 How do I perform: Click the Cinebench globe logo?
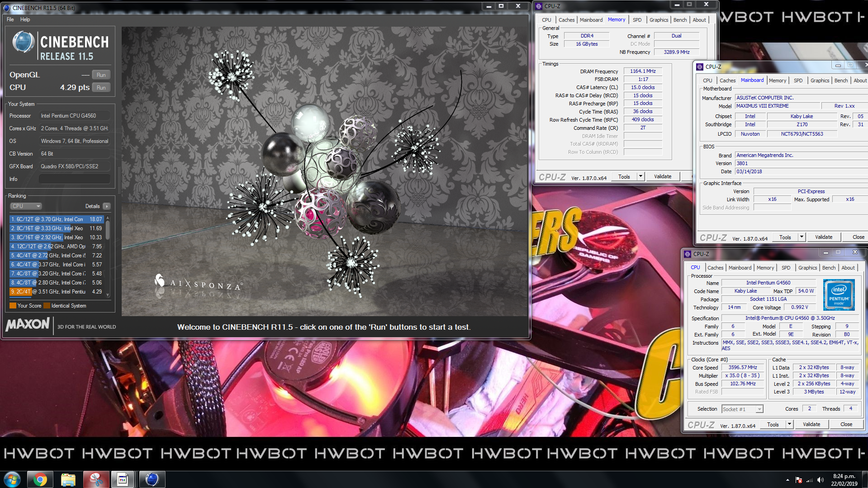[x=23, y=42]
